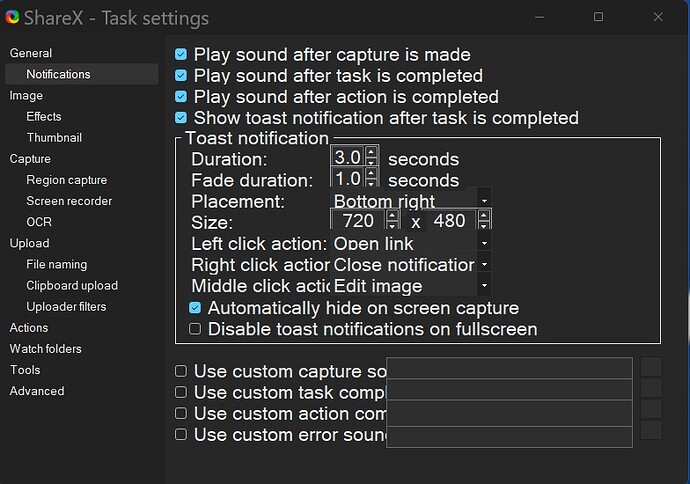This screenshot has width=690, height=484.
Task: Enable Use custom error sound checkbox
Action: coord(181,434)
